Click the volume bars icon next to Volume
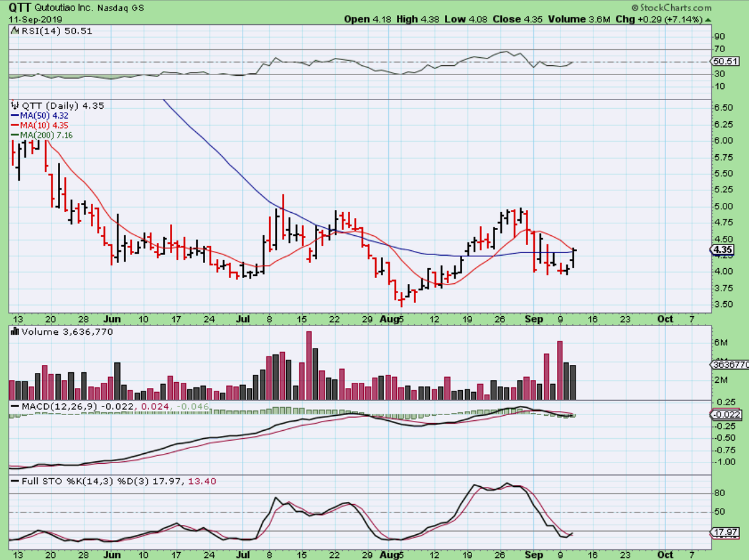Viewport: 749px width, 560px height. [15, 332]
